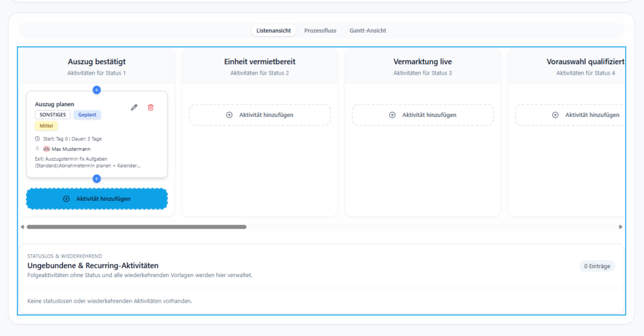Image resolution: width=644 pixels, height=336 pixels.
Task: Click blue plus circle below Auszug planen card
Action: click(x=96, y=179)
